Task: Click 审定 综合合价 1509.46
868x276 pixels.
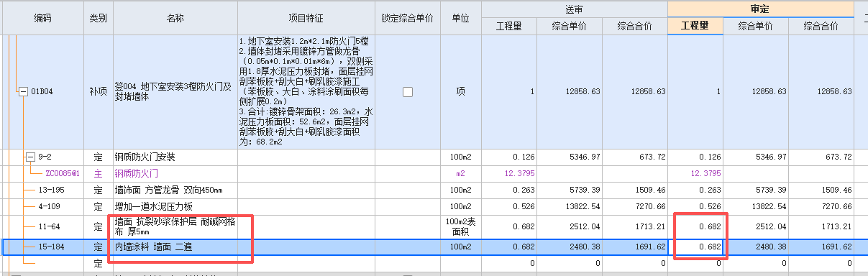Action: (821, 190)
